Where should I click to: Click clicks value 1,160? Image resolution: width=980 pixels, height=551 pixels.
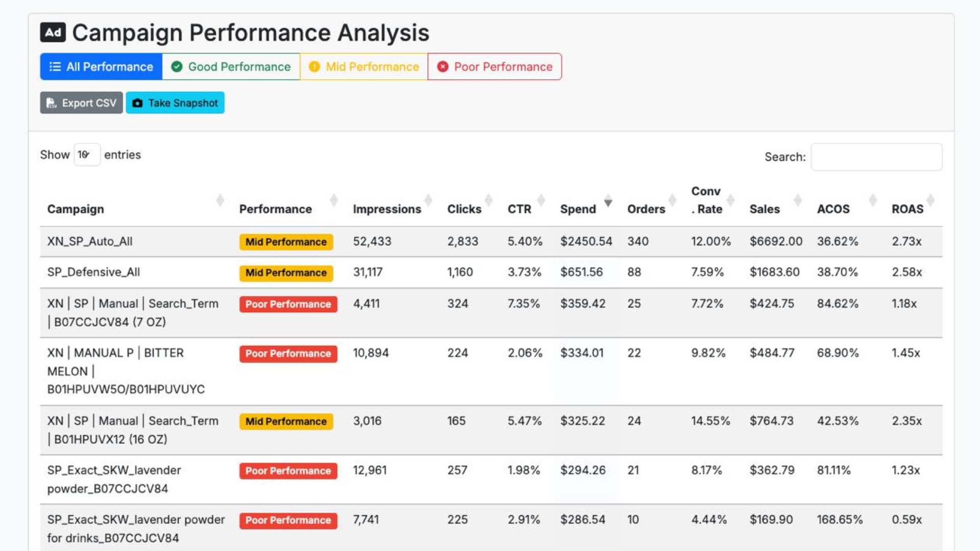460,272
